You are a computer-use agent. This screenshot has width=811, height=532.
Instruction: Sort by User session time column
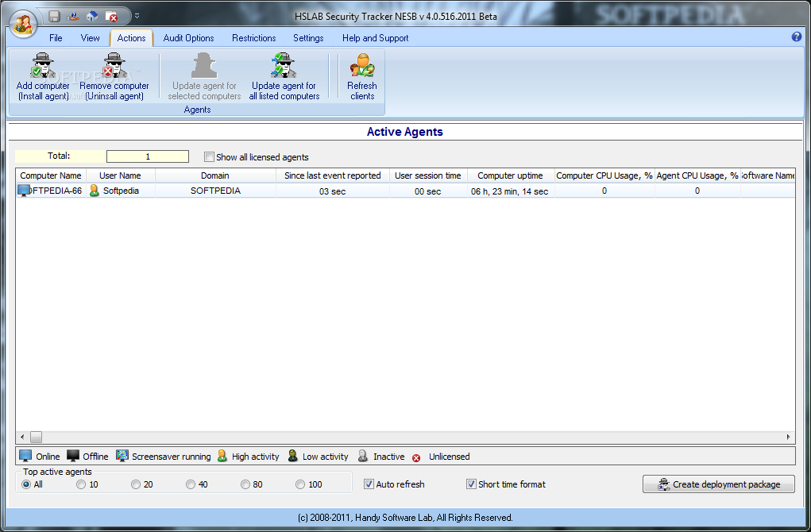427,175
